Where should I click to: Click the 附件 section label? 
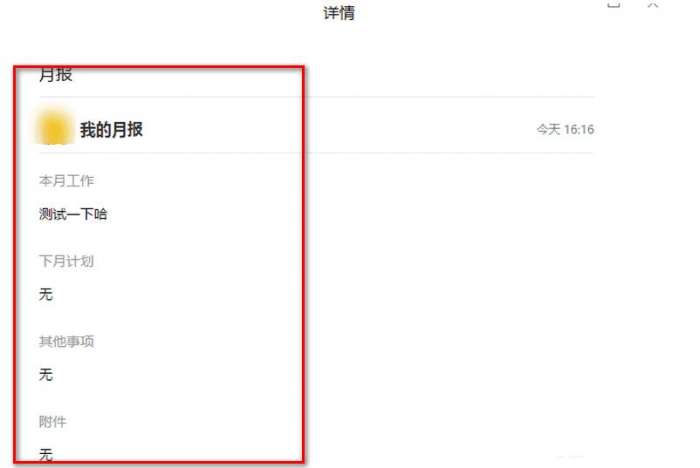click(x=53, y=421)
